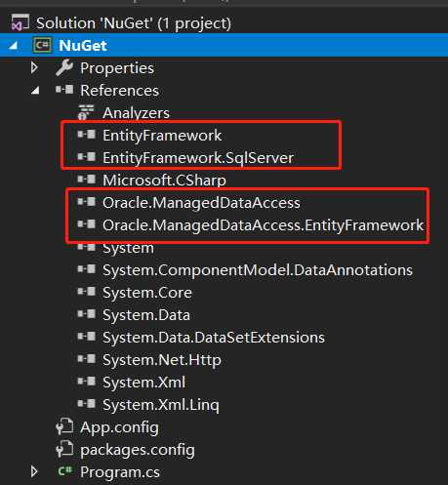
Task: Select the Oracle.ManagedDataAccess reference
Action: click(201, 203)
